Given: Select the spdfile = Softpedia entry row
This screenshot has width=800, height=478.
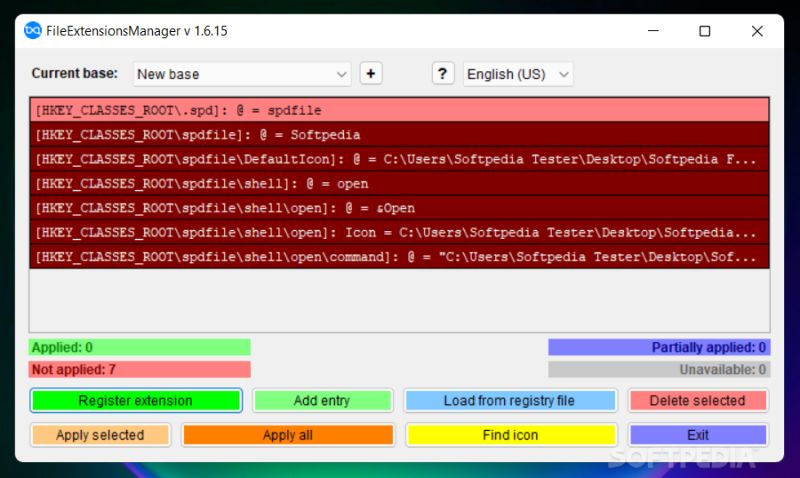Looking at the screenshot, I should [x=399, y=135].
